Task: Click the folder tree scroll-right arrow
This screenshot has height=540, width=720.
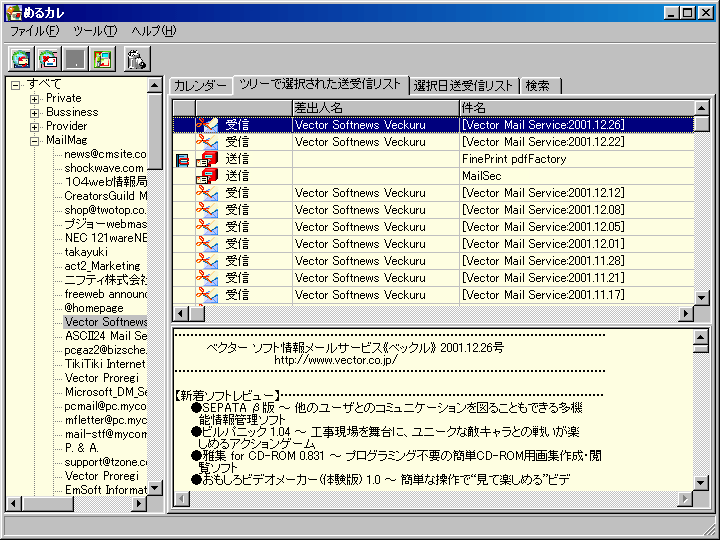Action: [138, 504]
